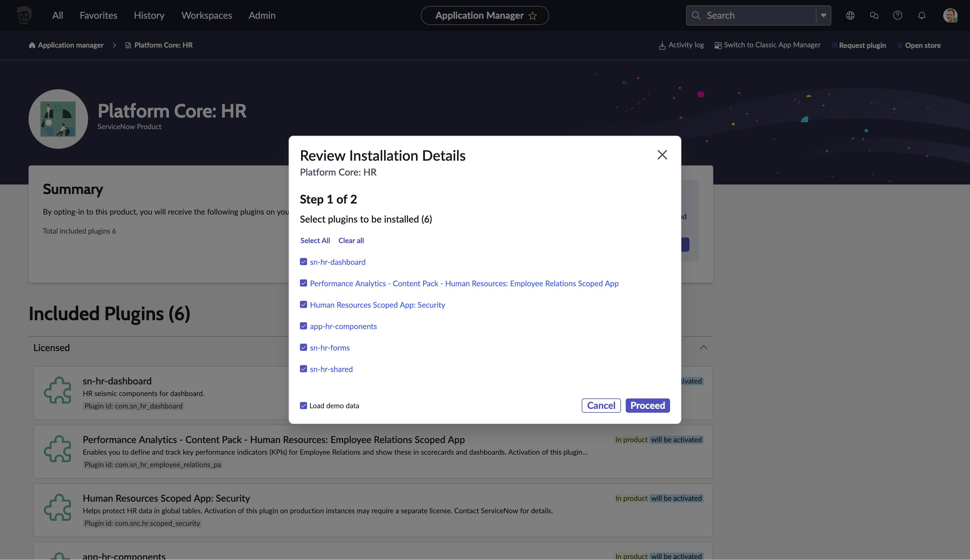Uncheck the sn-hr-forms plugin checkbox
The image size is (970, 560).
click(303, 347)
